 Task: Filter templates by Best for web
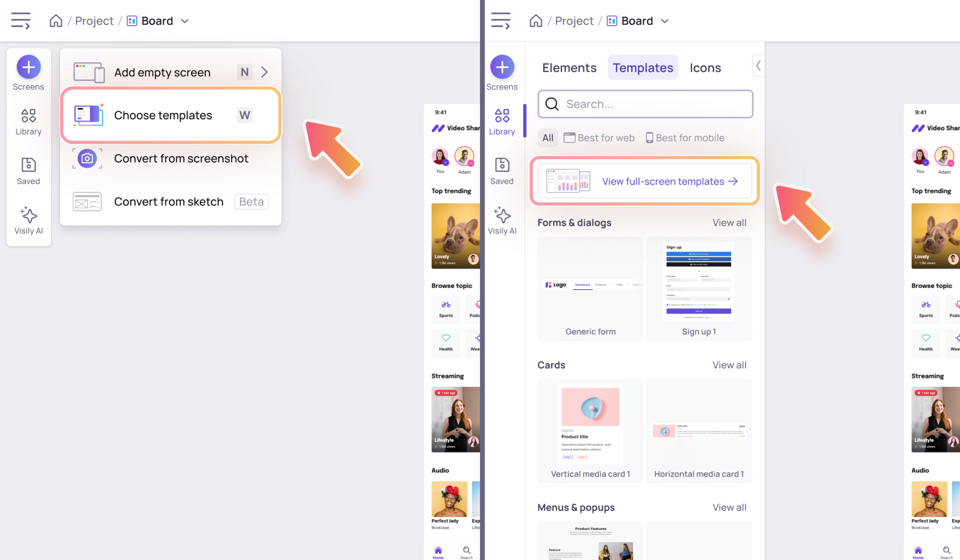(x=599, y=138)
